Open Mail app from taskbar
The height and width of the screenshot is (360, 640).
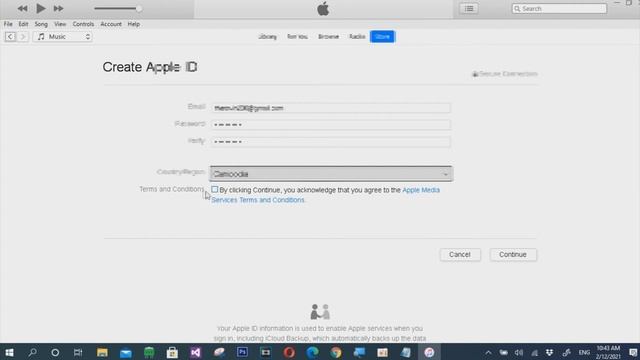(126, 352)
